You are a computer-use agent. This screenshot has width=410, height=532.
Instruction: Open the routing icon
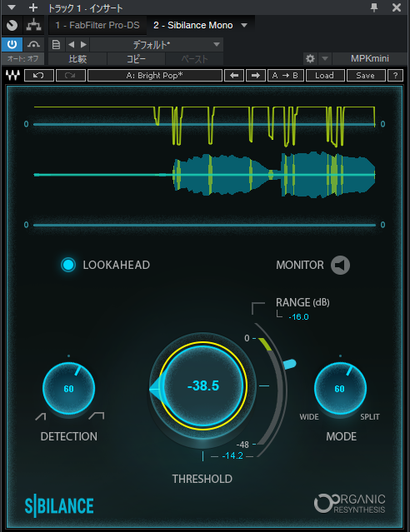click(x=33, y=25)
